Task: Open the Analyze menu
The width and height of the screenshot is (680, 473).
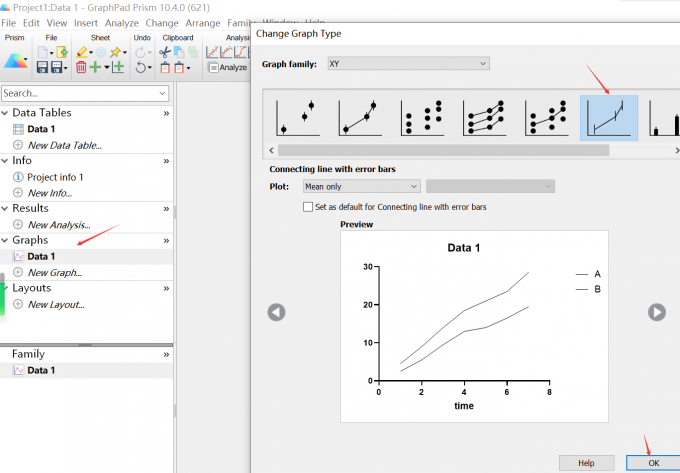Action: point(121,23)
